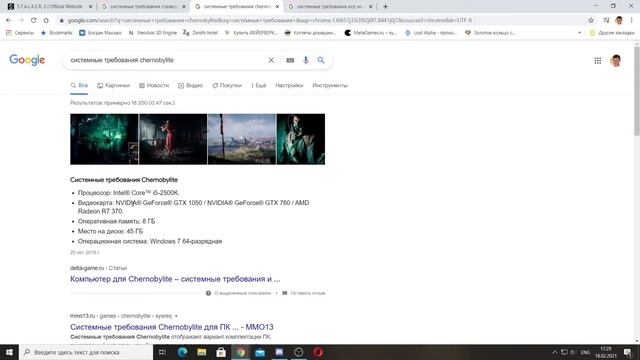Reload the page with the refresh icon

33,20
